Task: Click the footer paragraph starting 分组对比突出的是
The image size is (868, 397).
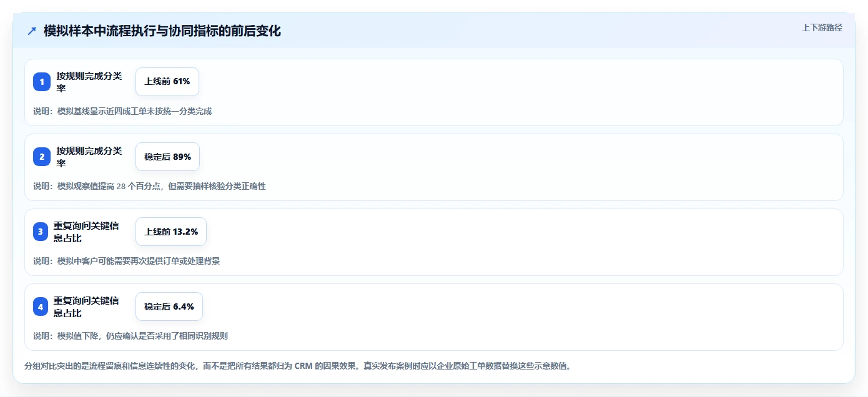Action: (x=297, y=366)
